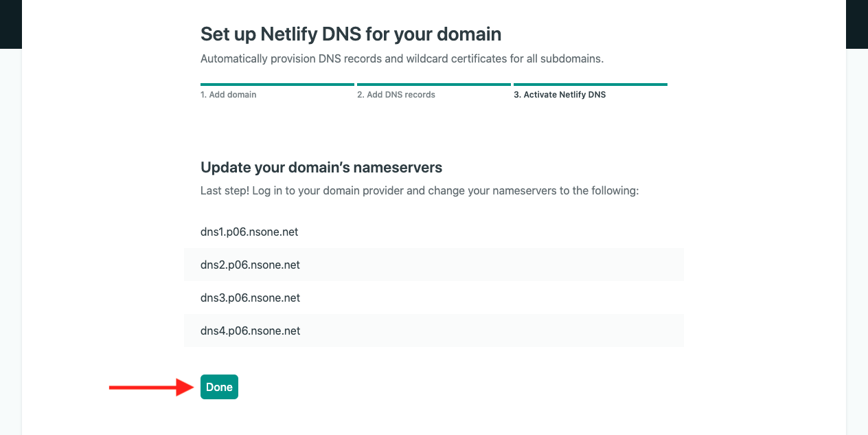
Task: Click nameserver dns3.p06.nsone.net
Action: tap(434, 298)
